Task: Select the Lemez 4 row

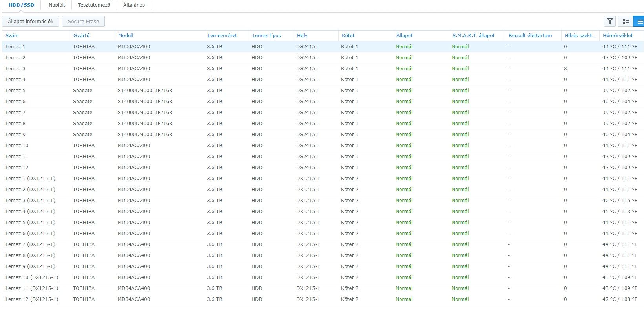Action: 323,79
